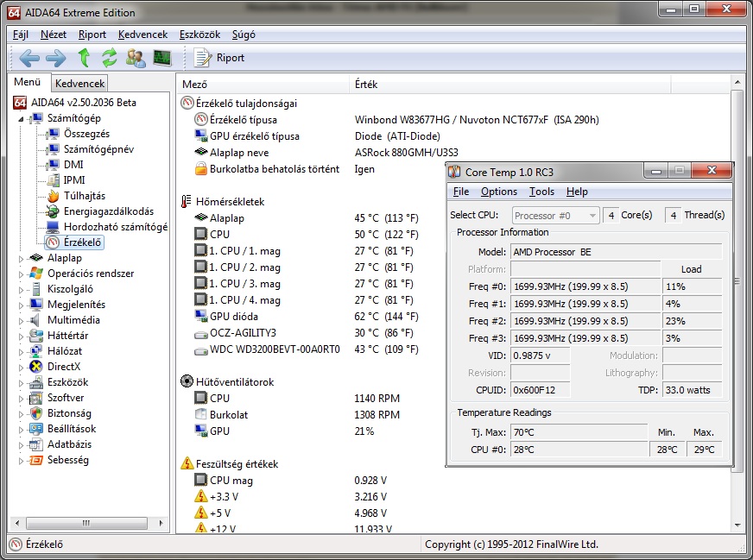Click the Eszközök icon in tree
This screenshot has height=560, width=753.
coord(36,382)
